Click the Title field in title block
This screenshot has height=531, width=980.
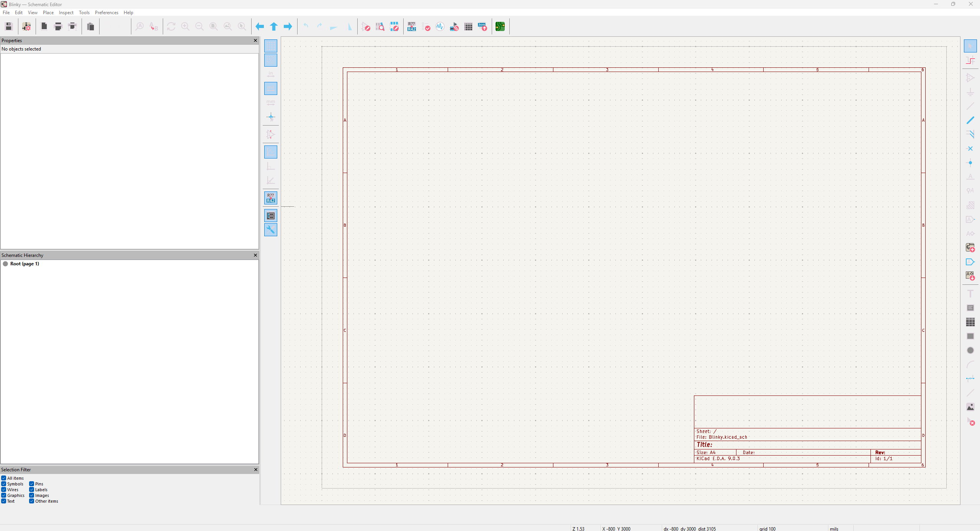click(x=705, y=445)
